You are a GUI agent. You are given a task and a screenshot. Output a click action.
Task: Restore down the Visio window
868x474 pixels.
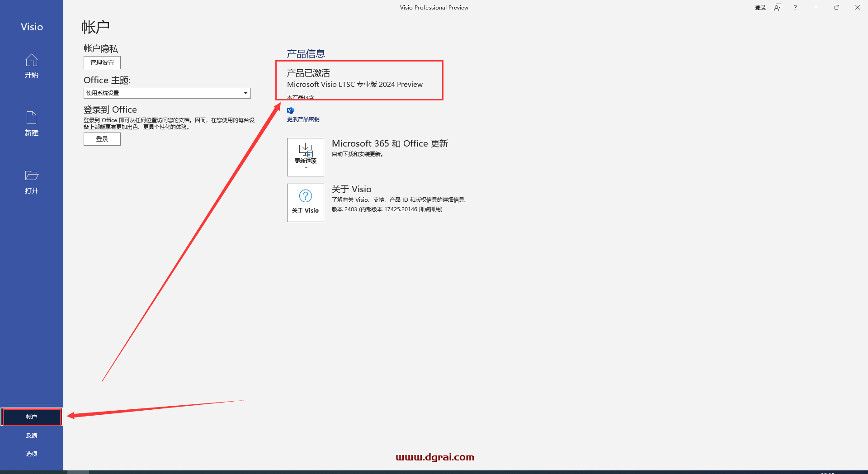click(x=837, y=7)
